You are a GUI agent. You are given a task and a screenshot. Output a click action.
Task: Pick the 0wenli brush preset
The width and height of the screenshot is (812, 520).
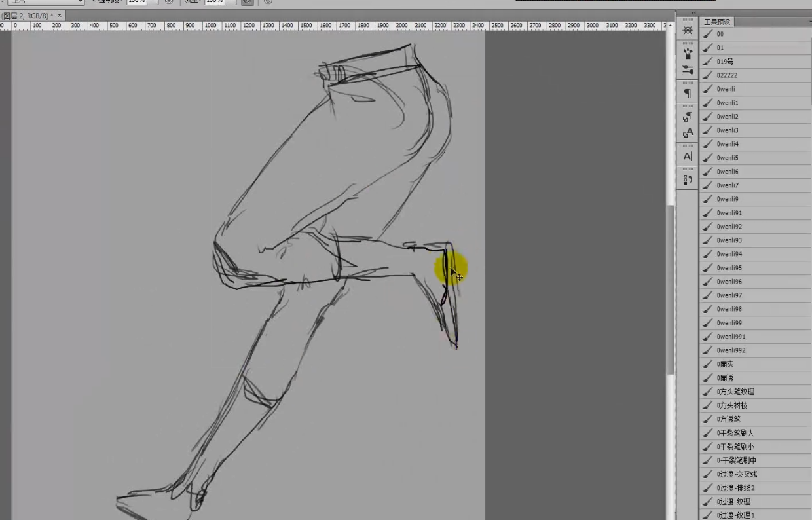point(755,89)
